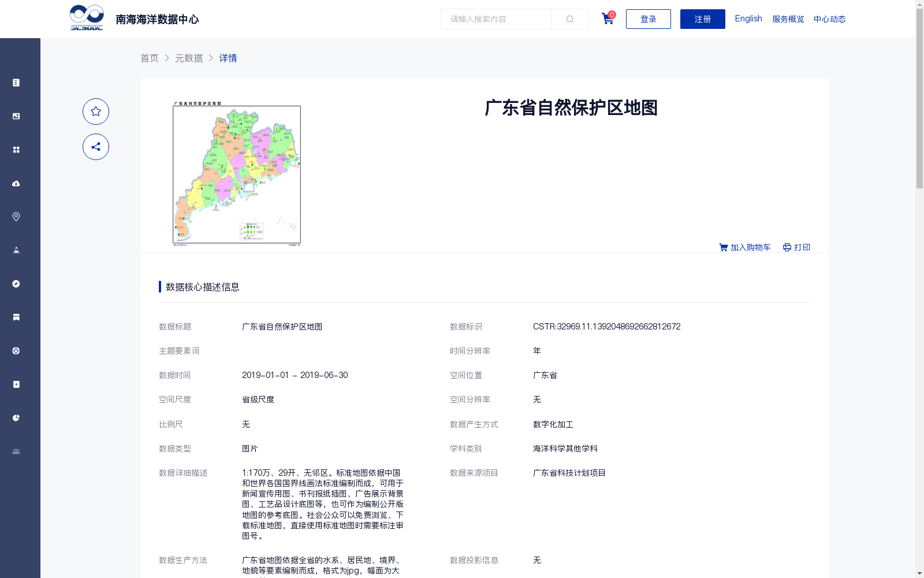
Task: Click 数据核心描述信息 section heading
Action: (x=203, y=287)
